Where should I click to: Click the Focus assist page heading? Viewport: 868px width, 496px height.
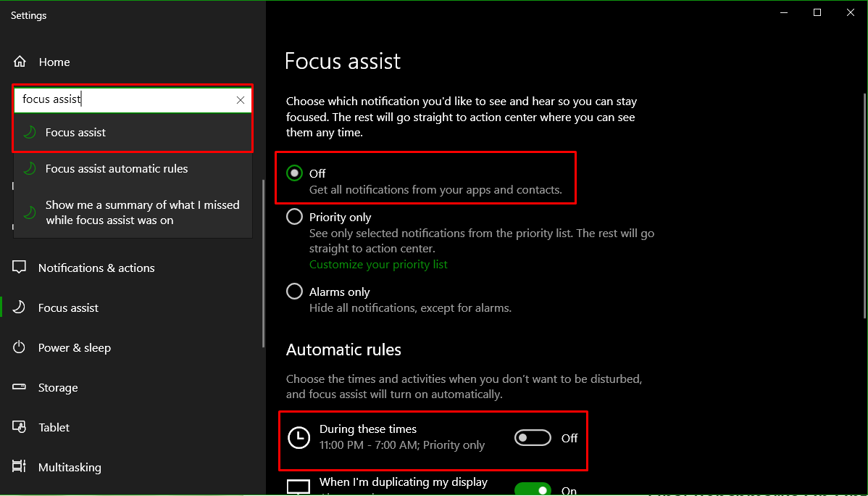tap(343, 61)
